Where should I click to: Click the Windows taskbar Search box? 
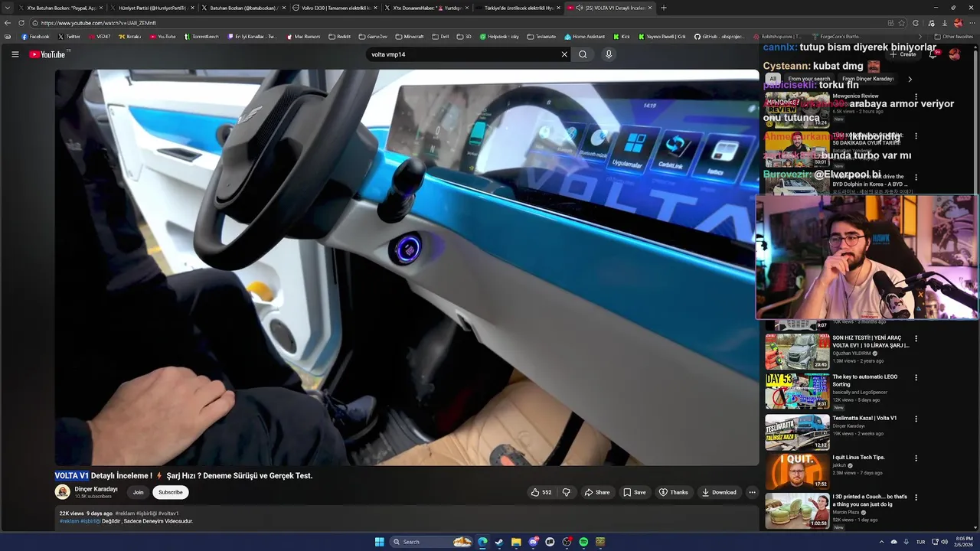431,542
